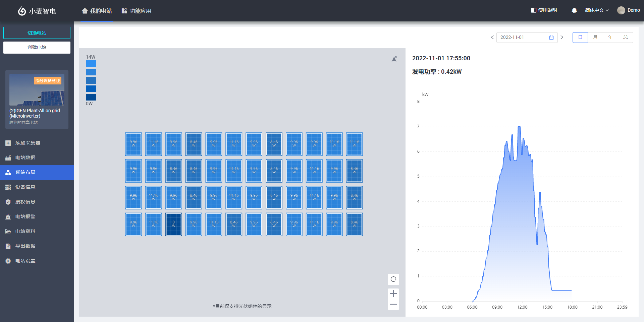
Task: Open calendar picker icon in date field
Action: 551,38
